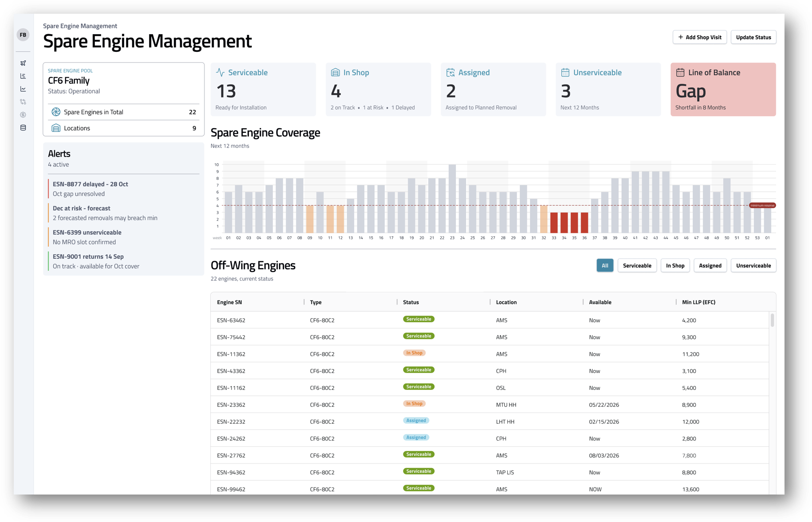This screenshot has height=522, width=812.
Task: Click the pulse icon on Serviceable card
Action: [220, 73]
